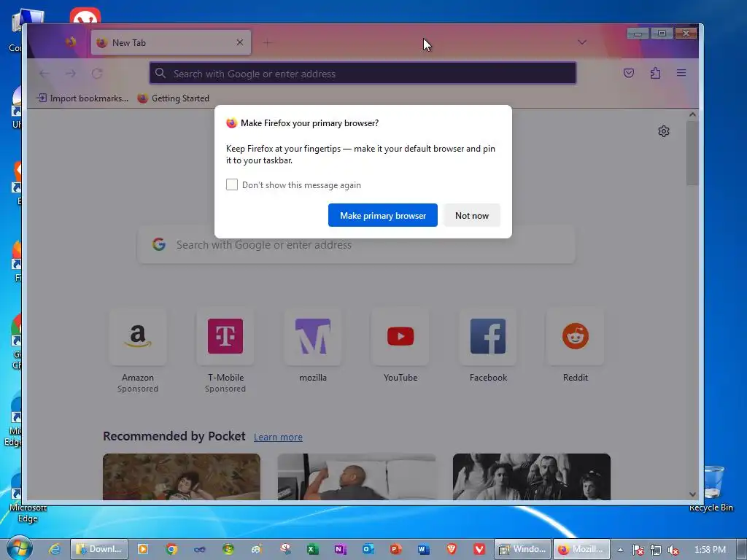This screenshot has height=560, width=747.
Task: Open Pocket story with sleeping man thumbnail
Action: click(356, 477)
